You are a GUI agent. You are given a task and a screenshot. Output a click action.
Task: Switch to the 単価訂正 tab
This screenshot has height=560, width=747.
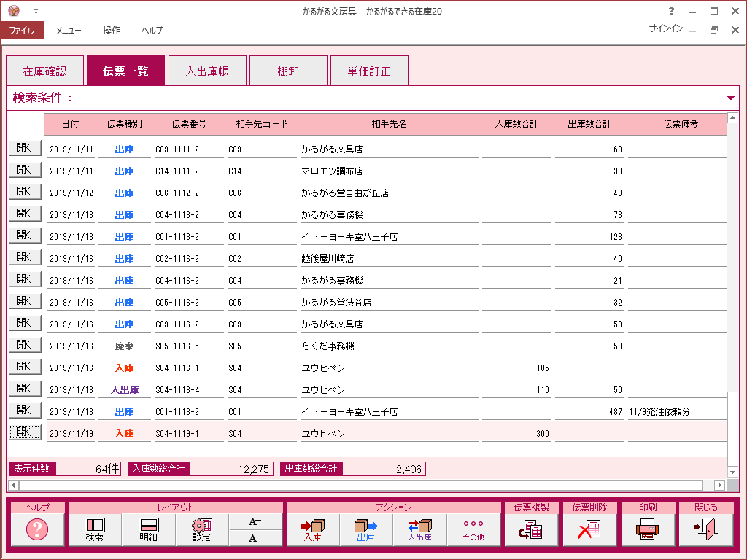coord(369,71)
